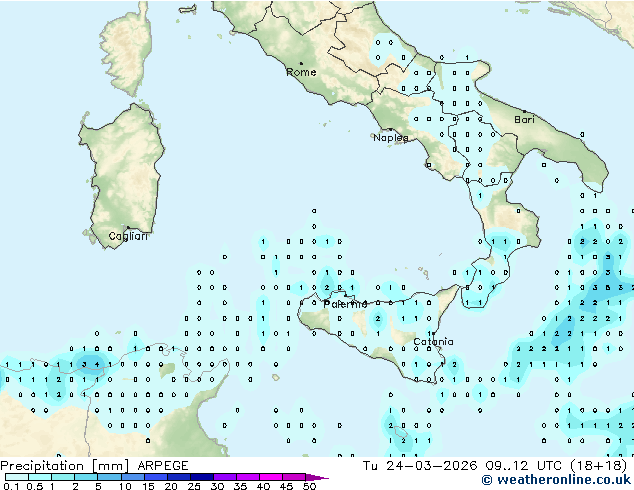Select the 0.1–0.5 mm legend color swatch
The width and height of the screenshot is (634, 490).
[x=17, y=477]
